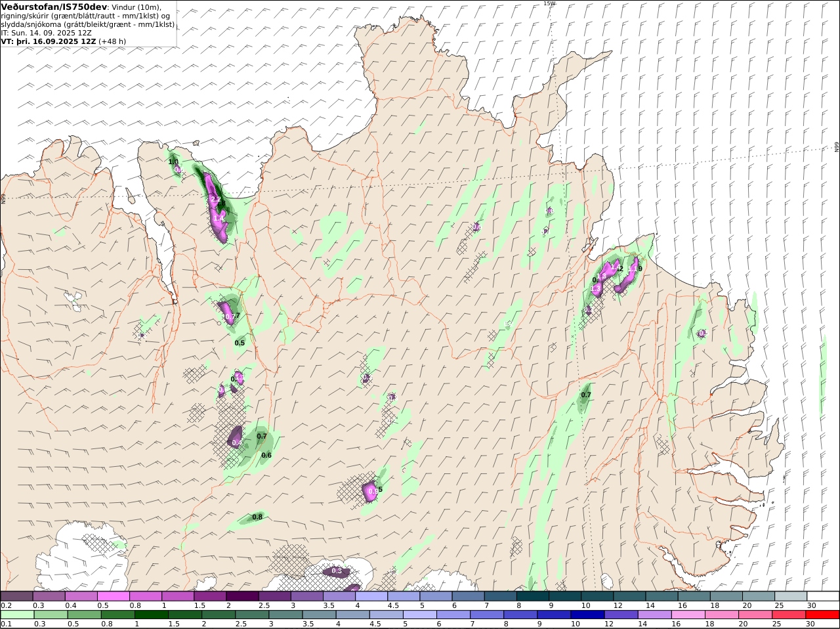Image resolution: width=840 pixels, height=629 pixels.
Task: Pick the snow legend swatch starting at 6
Action: click(x=469, y=596)
